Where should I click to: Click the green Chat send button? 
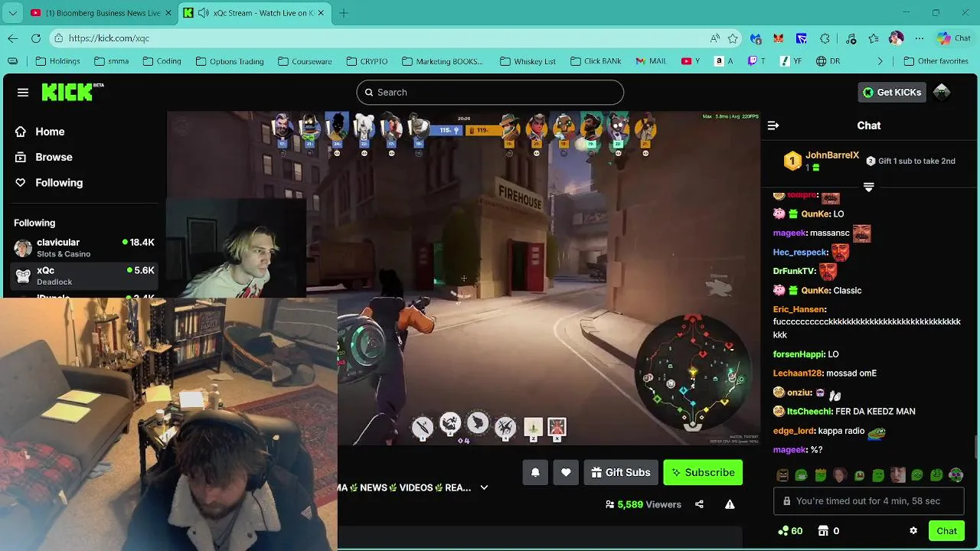point(946,530)
